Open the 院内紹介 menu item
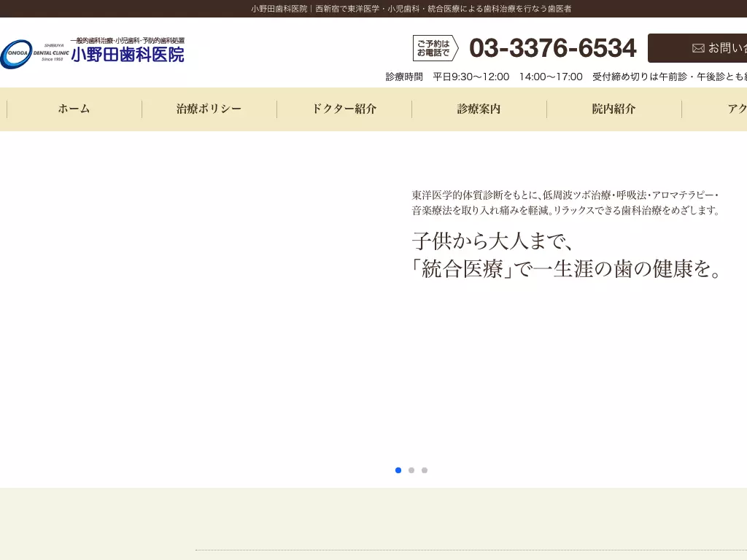The image size is (747, 560). tap(614, 109)
